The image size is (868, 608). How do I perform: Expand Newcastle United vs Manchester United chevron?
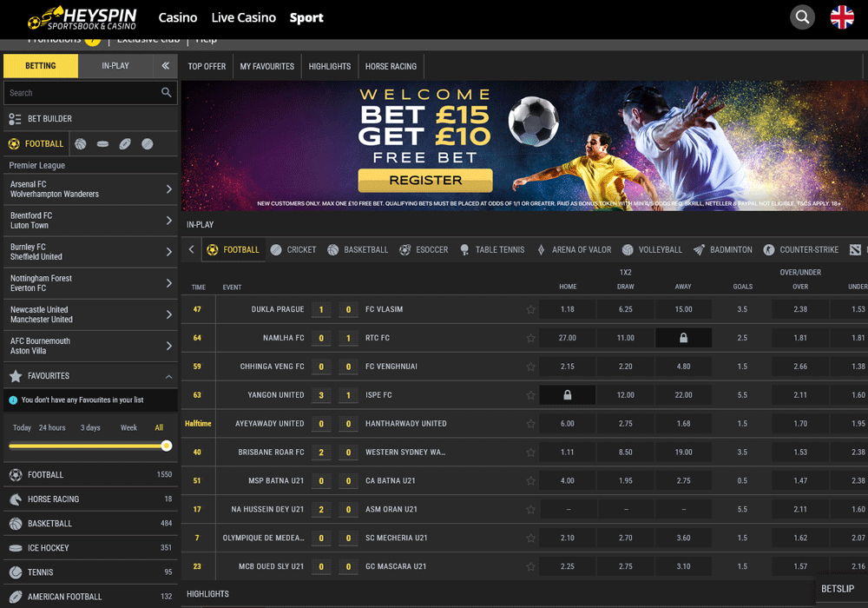click(x=169, y=314)
